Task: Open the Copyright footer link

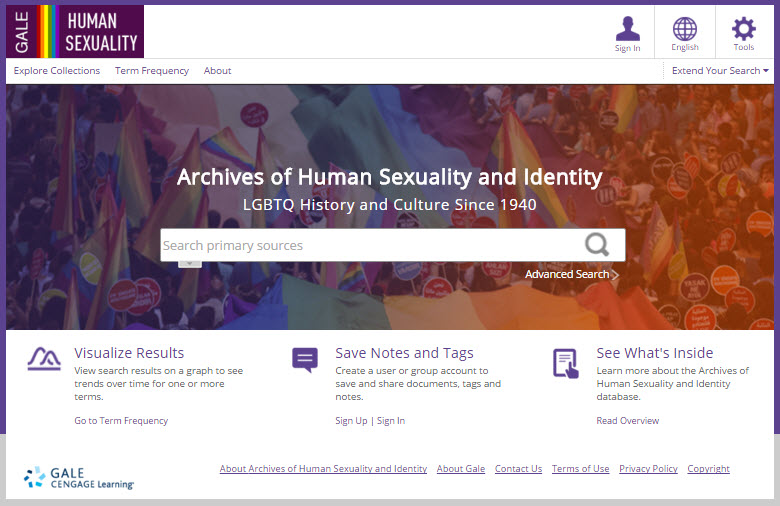Action: click(708, 469)
